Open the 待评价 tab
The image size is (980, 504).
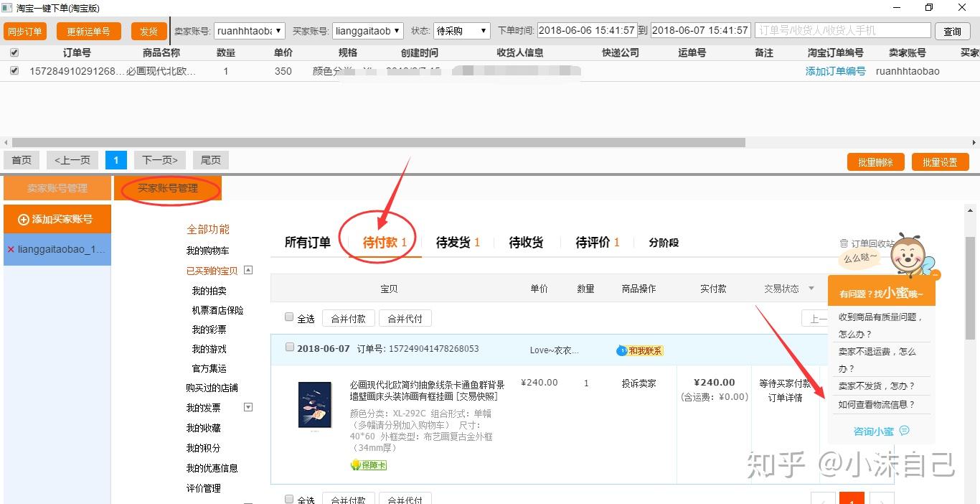(x=598, y=243)
